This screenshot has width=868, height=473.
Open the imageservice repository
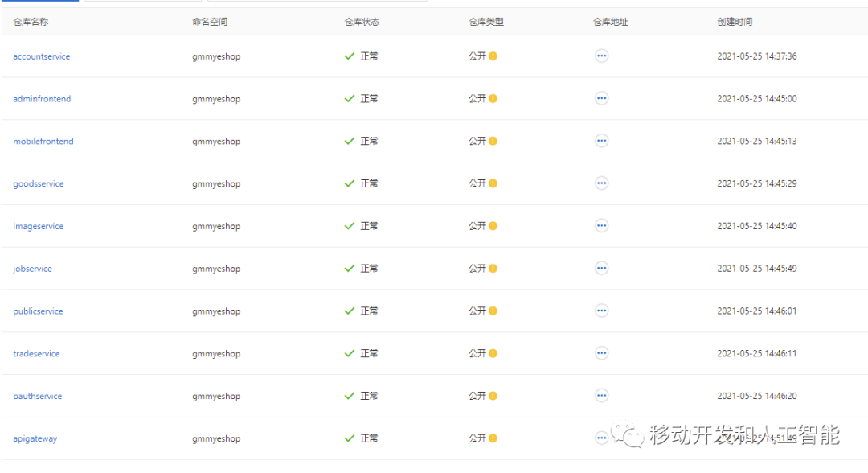click(39, 227)
